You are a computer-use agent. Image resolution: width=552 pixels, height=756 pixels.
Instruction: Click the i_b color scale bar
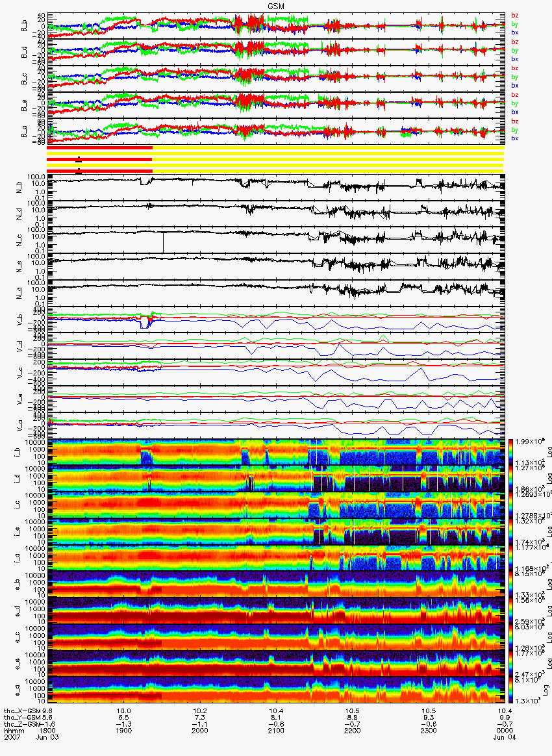512,452
